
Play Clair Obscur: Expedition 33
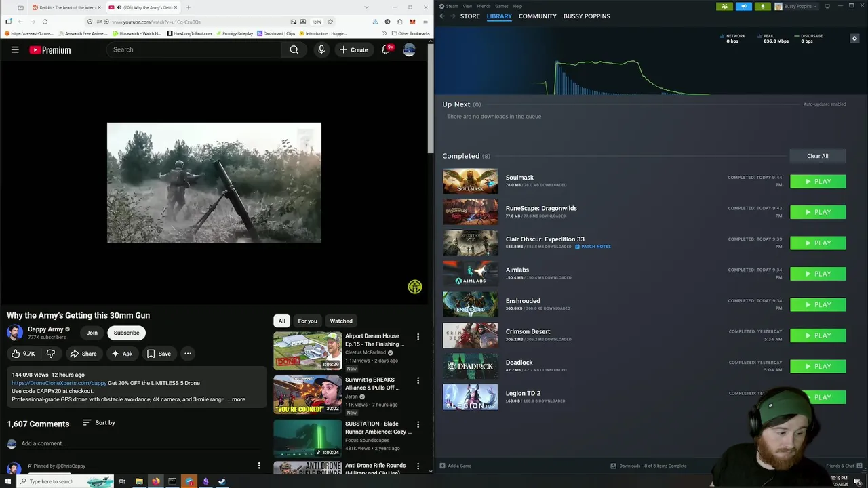pyautogui.click(x=818, y=243)
